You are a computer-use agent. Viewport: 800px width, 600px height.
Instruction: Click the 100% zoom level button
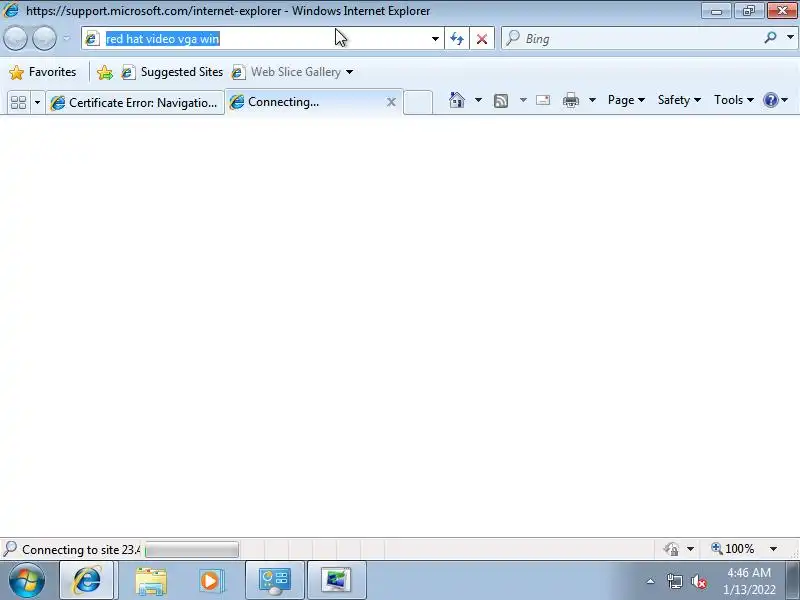pos(733,549)
